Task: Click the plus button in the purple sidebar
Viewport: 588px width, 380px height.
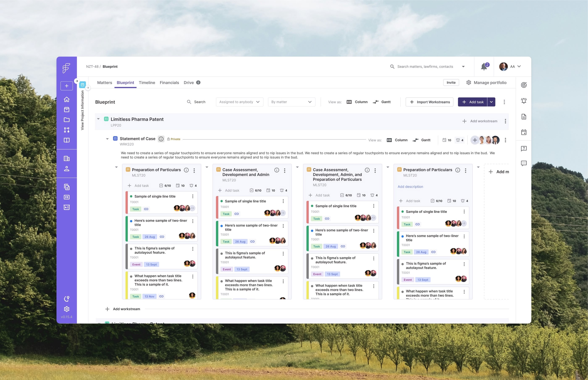Action: (x=66, y=86)
